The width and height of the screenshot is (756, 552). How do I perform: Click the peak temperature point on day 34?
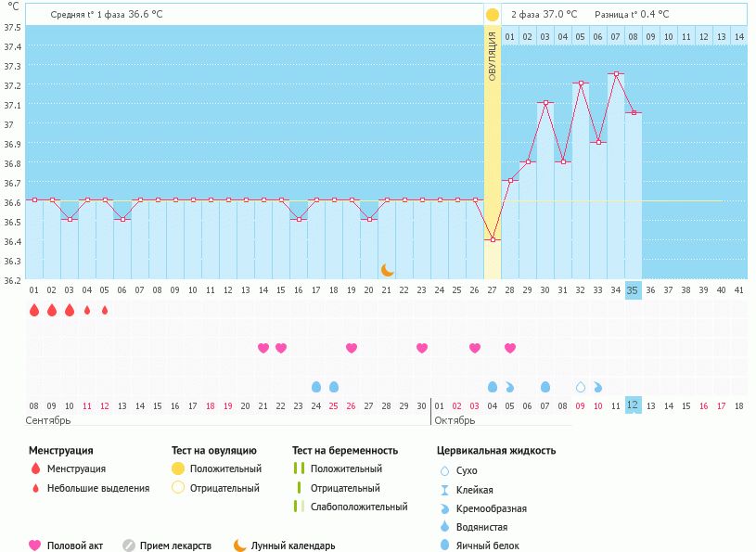[x=616, y=73]
